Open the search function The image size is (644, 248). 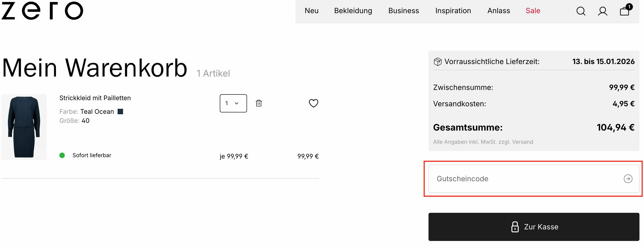click(581, 11)
